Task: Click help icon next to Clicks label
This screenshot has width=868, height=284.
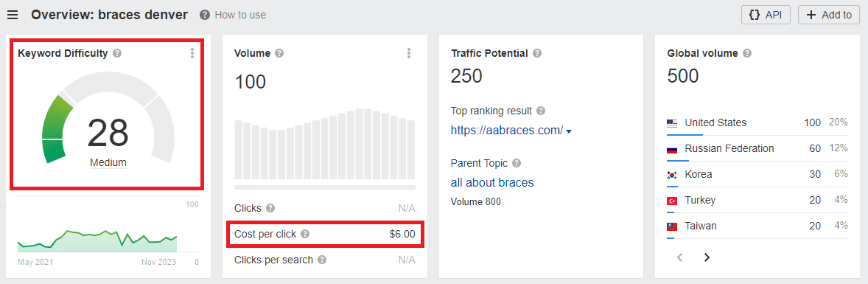Action: point(270,208)
